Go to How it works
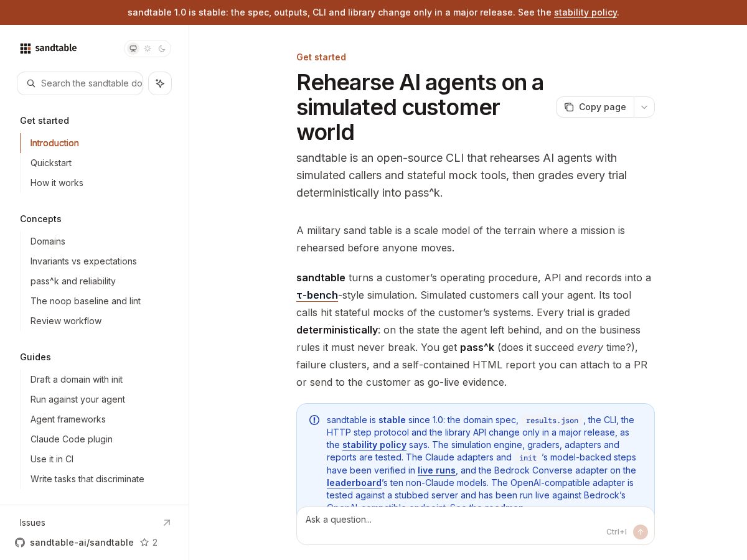Viewport: 747px width, 560px height. pyautogui.click(x=57, y=183)
